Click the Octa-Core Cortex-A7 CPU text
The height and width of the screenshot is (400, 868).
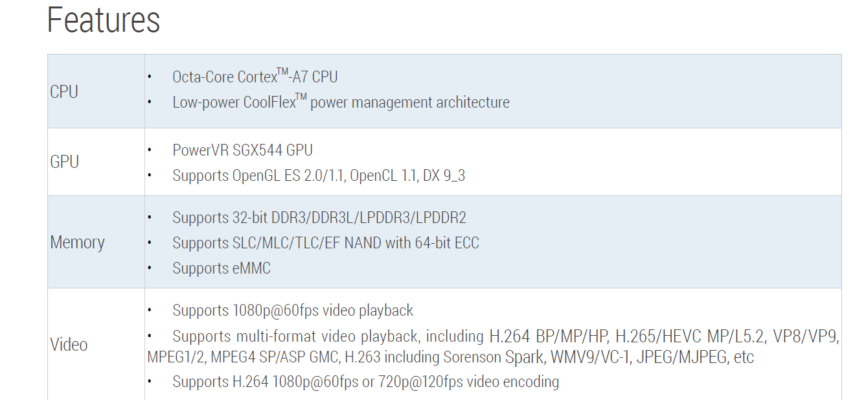(255, 77)
